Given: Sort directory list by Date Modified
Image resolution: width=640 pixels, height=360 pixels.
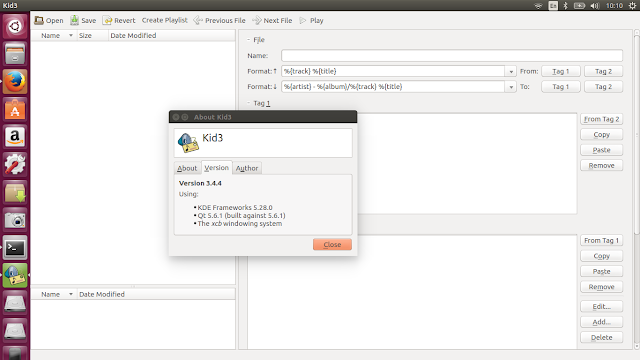Looking at the screenshot, I should 156,294.
